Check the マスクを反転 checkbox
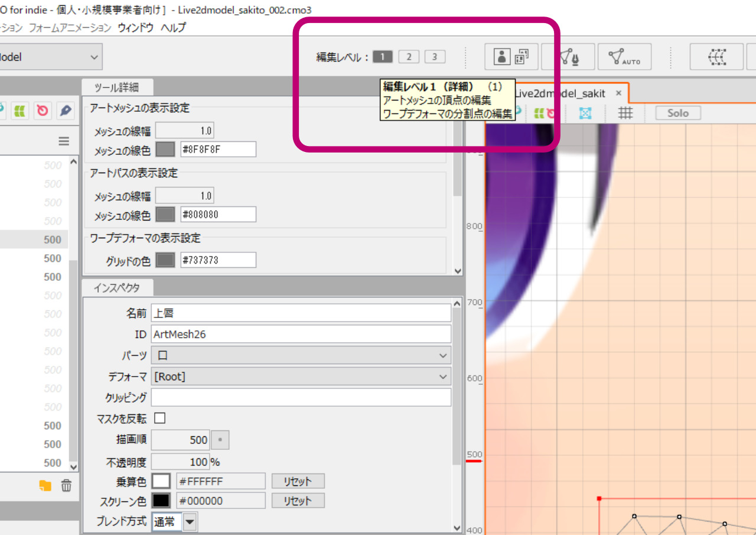Viewport: 756px width, 535px height. [159, 419]
